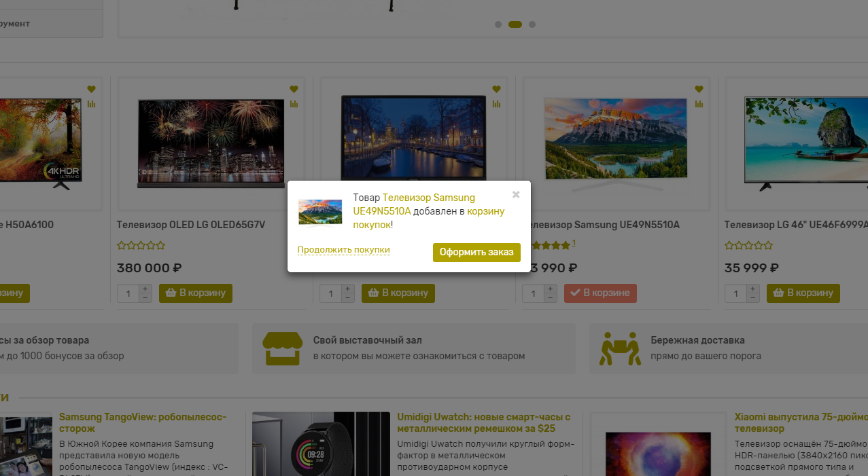Image resolution: width=868 pixels, height=476 pixels.
Task: Open Samsung UE49N5510A title on product card
Action: pyautogui.click(x=605, y=225)
